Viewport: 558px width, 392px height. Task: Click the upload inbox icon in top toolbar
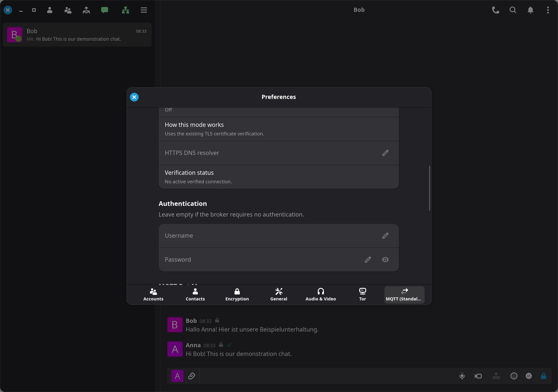tap(86, 10)
